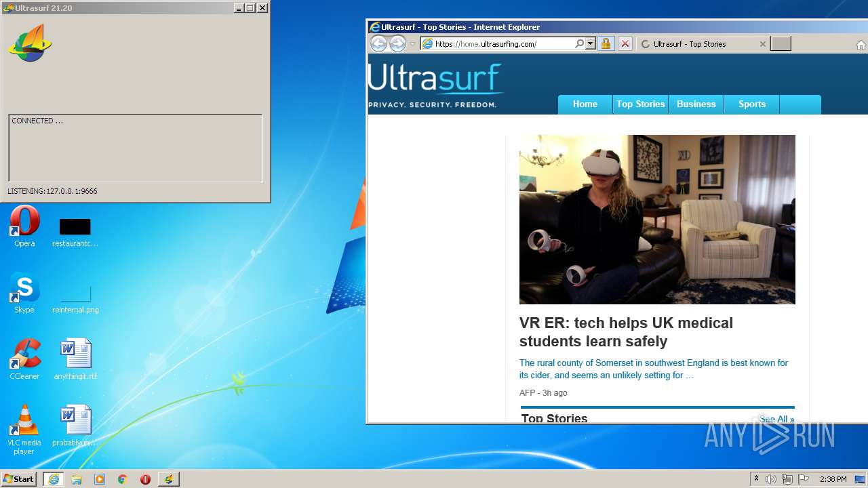This screenshot has width=868, height=488.
Task: Click the AFP - 3h ago byline
Action: click(x=543, y=393)
